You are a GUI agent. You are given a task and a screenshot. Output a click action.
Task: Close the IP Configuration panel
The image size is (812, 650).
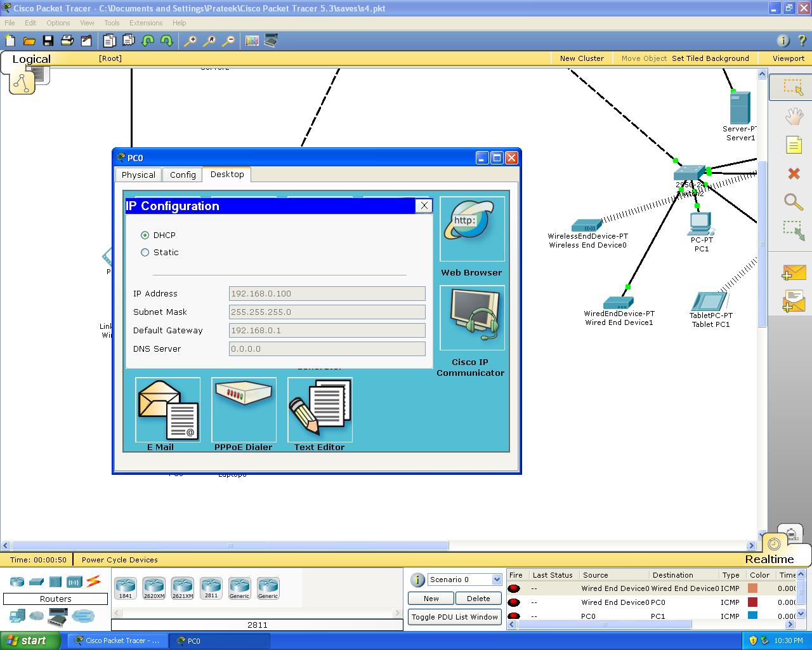point(424,206)
